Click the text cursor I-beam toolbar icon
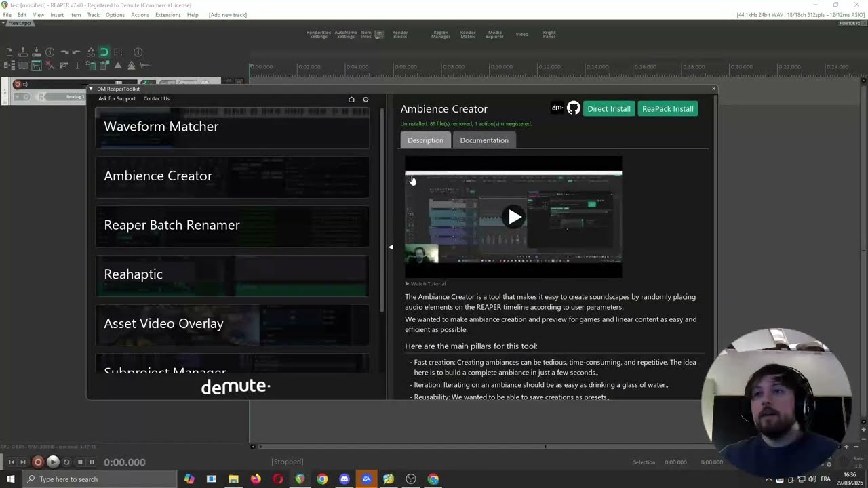Viewport: 868px width, 488px height. click(77, 66)
